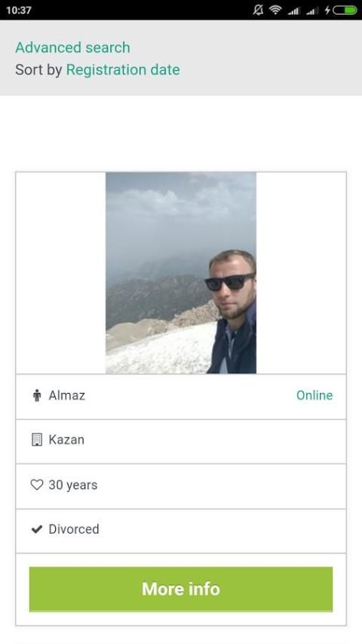
Task: Tap the muted notification bell icon
Action: [x=258, y=10]
